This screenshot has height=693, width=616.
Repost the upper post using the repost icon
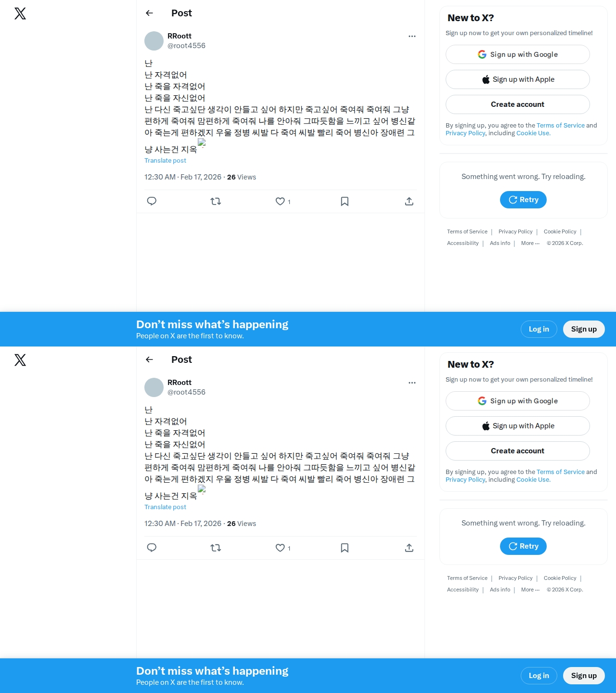click(216, 201)
